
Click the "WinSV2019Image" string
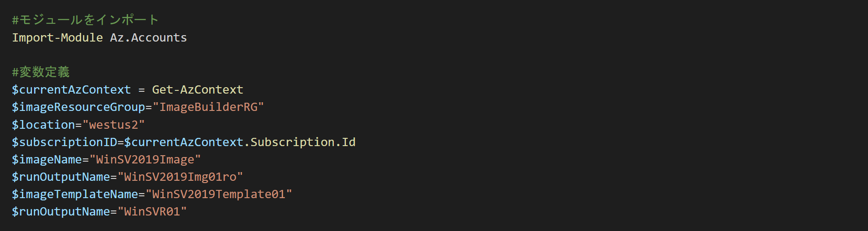145,159
